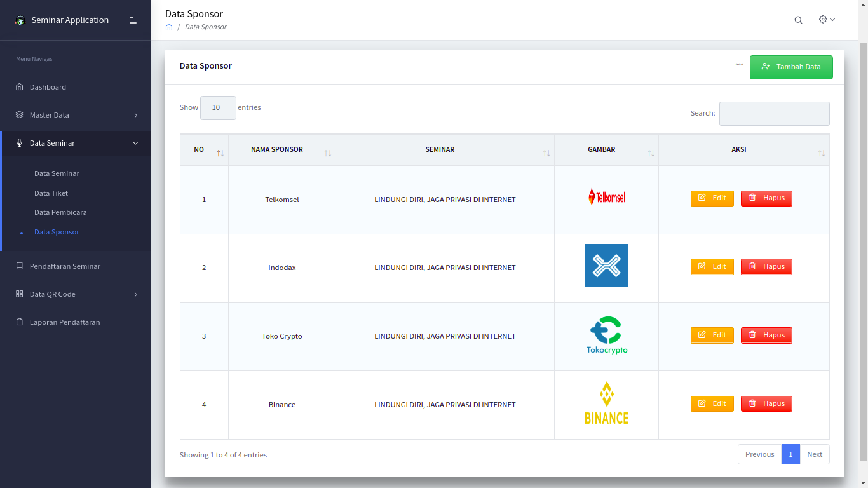Select page 1 in pagination
Screen dimensions: 868x488
(790, 454)
